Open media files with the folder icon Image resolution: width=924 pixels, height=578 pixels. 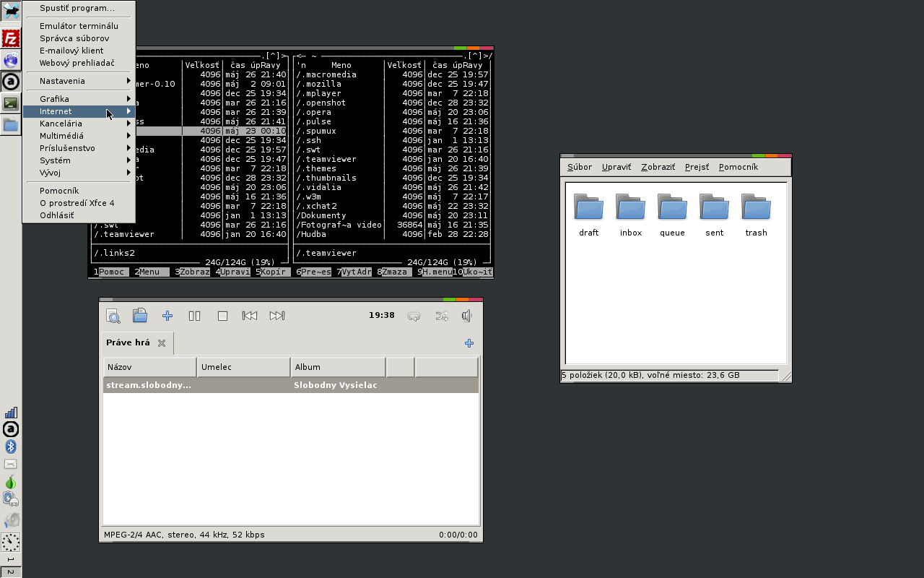[140, 316]
